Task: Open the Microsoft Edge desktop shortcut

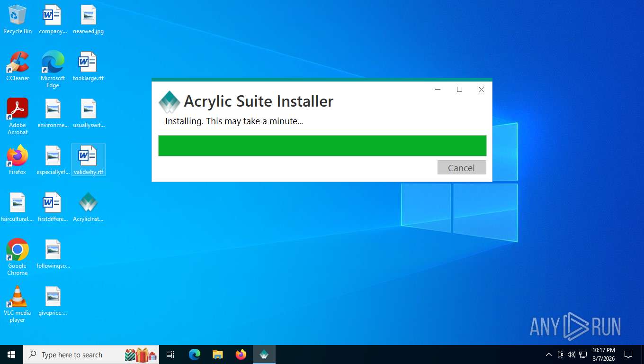Action: point(53,70)
